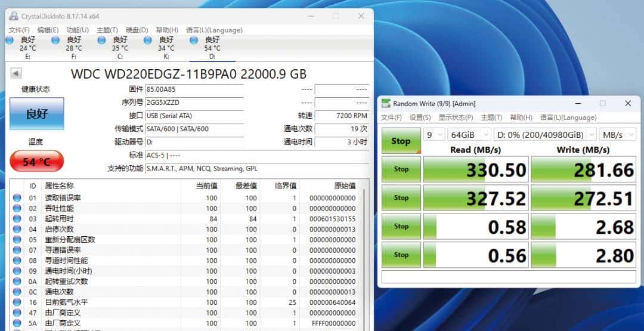This screenshot has height=331, width=644.
Task: Click the blue 良好 health status button
Action: pyautogui.click(x=36, y=113)
